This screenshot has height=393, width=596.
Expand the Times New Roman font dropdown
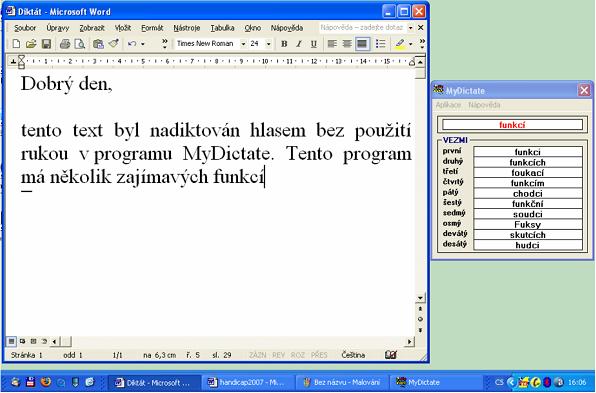[243, 44]
